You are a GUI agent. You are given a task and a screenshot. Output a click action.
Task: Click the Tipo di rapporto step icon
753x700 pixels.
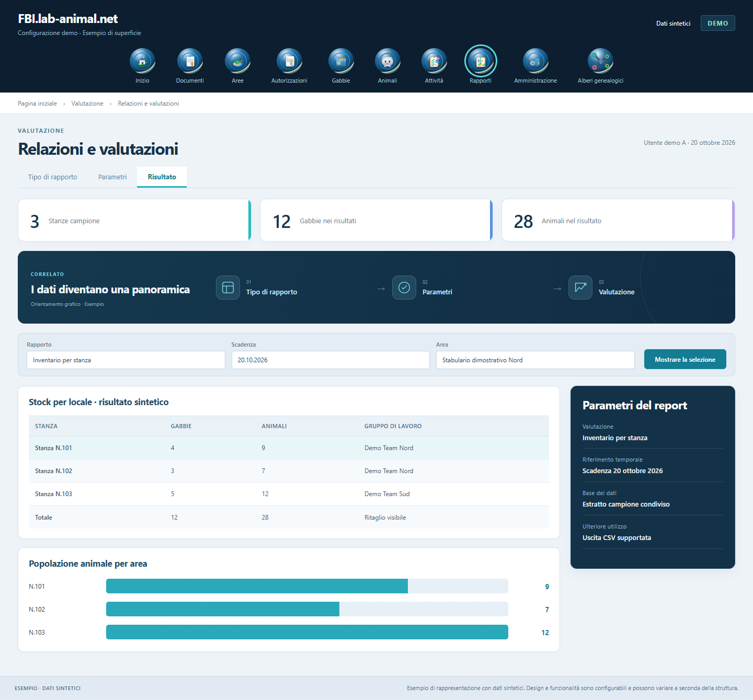pyautogui.click(x=228, y=288)
